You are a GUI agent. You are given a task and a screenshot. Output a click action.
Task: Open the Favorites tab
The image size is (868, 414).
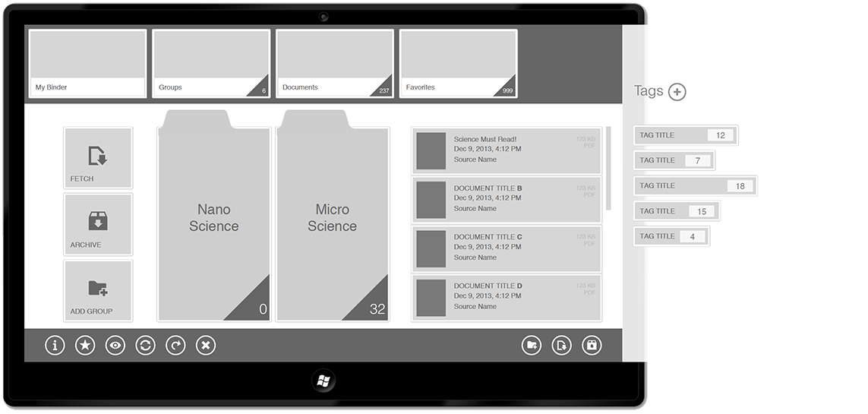(x=458, y=63)
